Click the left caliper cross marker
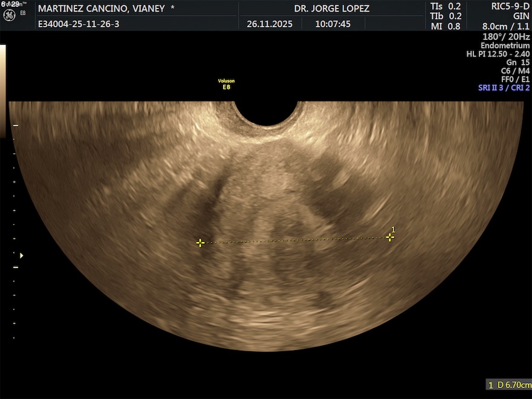The height and width of the screenshot is (399, 532). click(x=200, y=243)
